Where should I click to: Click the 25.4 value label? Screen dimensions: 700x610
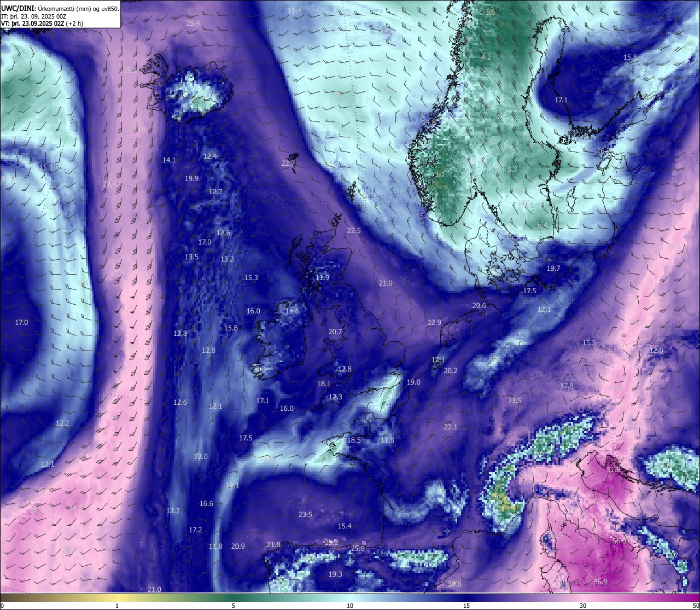point(193,23)
